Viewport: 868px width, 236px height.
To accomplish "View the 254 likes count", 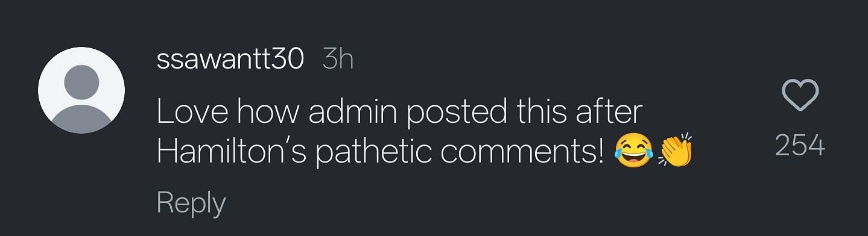I will 800,146.
